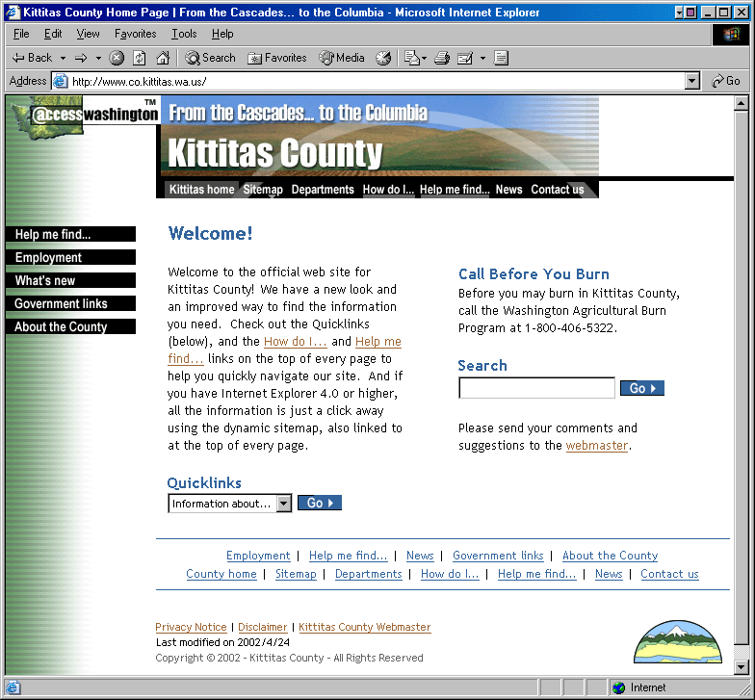This screenshot has width=755, height=700.
Task: Click the status bar page icon
Action: [x=13, y=687]
